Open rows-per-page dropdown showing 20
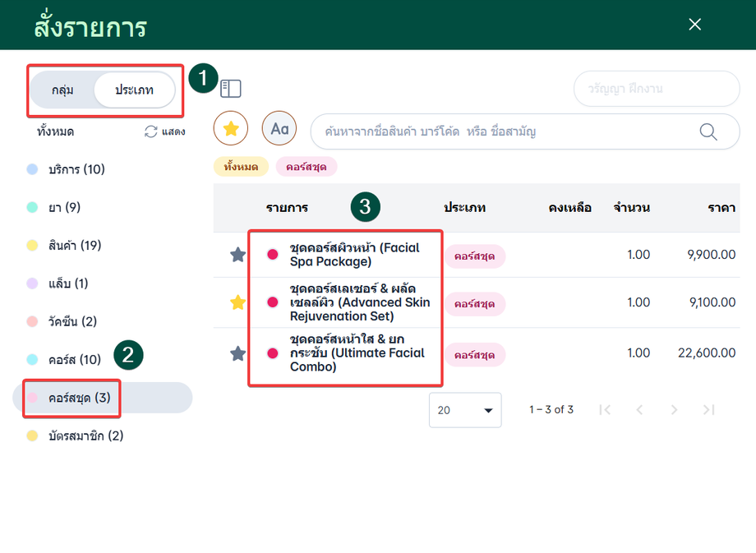Screen dimensions: 756x553 (465, 410)
